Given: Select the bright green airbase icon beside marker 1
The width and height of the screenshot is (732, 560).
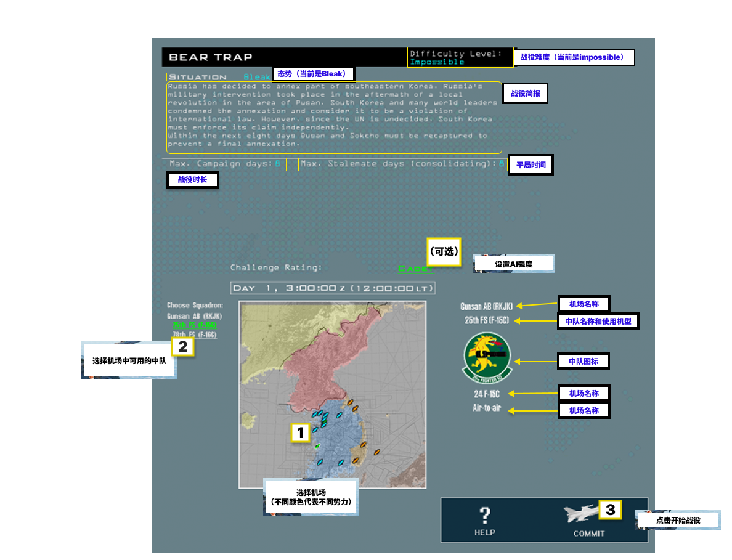Looking at the screenshot, I should (x=317, y=445).
